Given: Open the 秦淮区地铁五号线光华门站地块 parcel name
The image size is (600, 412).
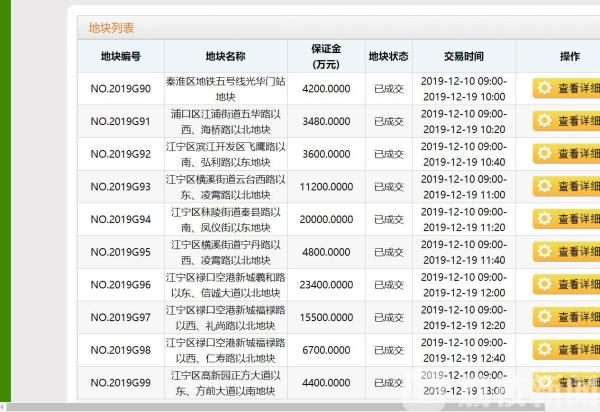Looking at the screenshot, I should click(225, 89).
